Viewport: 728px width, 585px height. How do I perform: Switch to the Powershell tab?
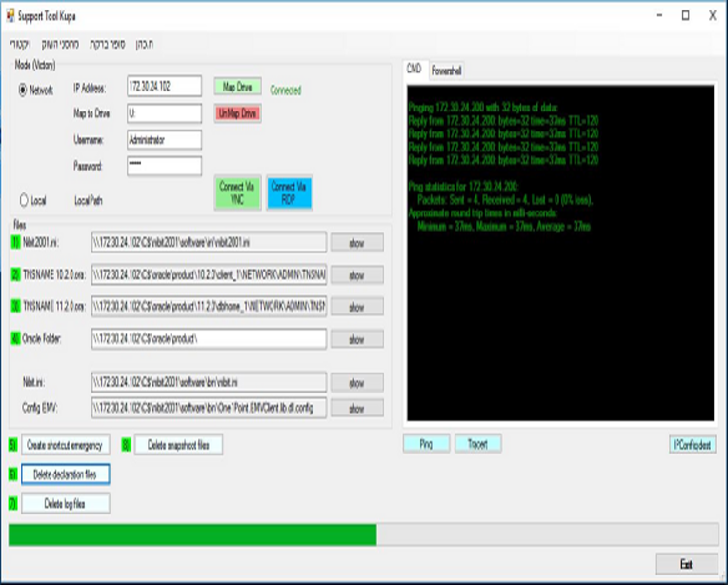[446, 71]
